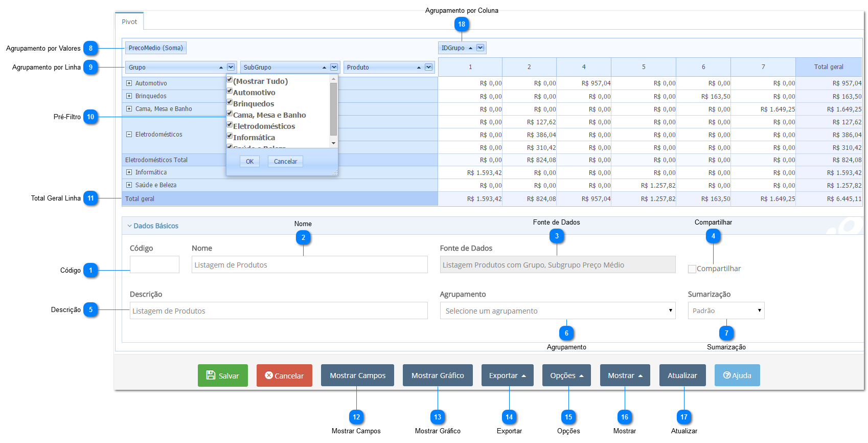Expand the Brinquedos row
Screen dimensions: 868x443
[129, 96]
